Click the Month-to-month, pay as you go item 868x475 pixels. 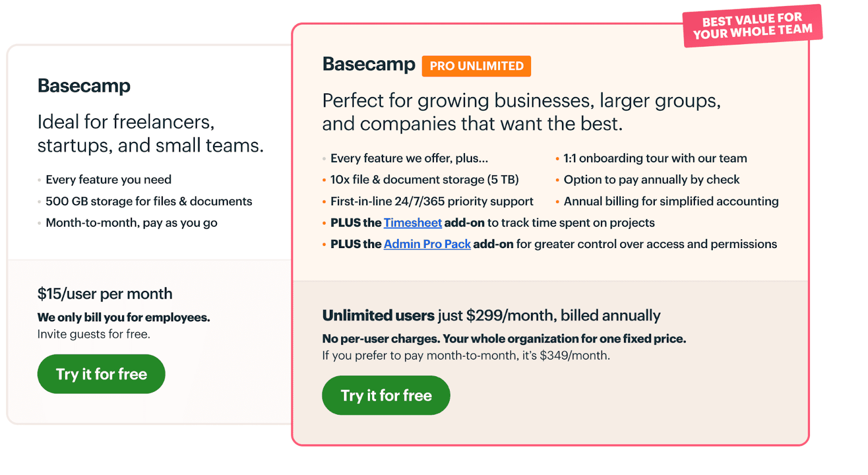[x=131, y=223]
